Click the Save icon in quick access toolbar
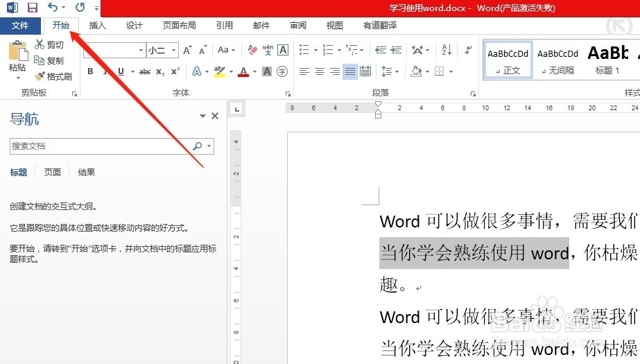This screenshot has height=364, width=640. coord(33,8)
